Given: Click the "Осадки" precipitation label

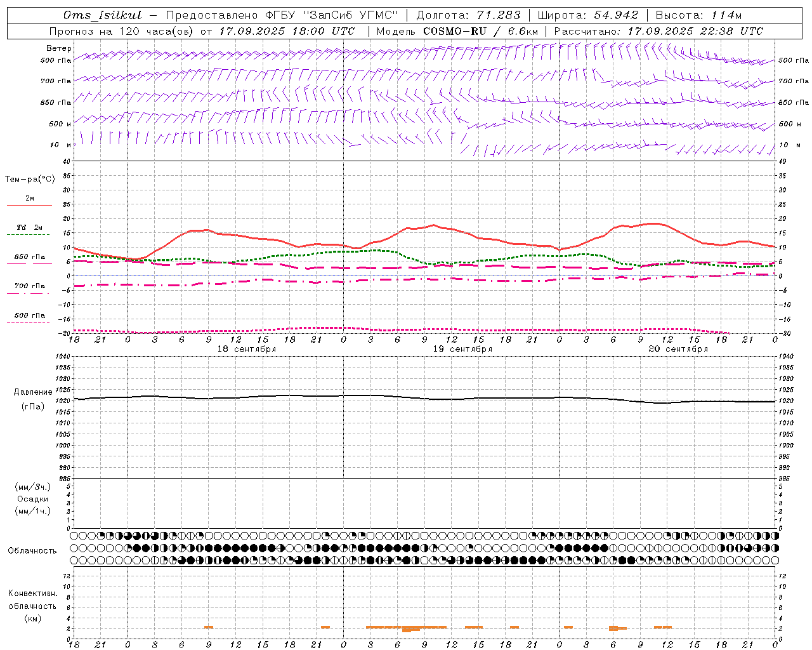Looking at the screenshot, I should tap(33, 499).
